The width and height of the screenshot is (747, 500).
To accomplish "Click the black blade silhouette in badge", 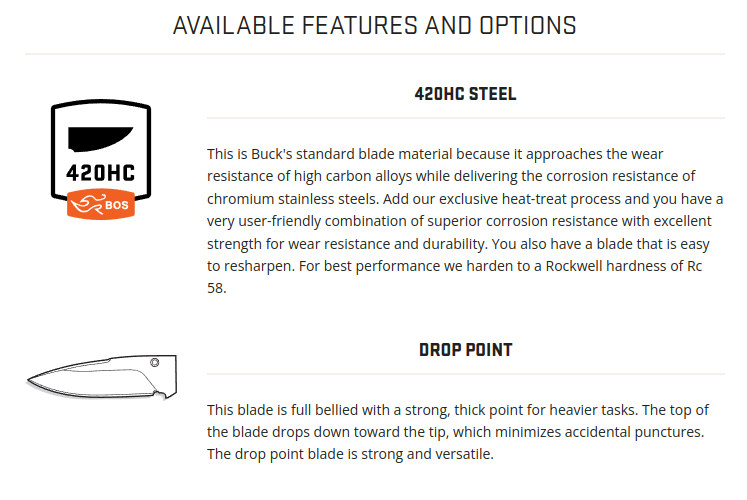I will coord(100,140).
